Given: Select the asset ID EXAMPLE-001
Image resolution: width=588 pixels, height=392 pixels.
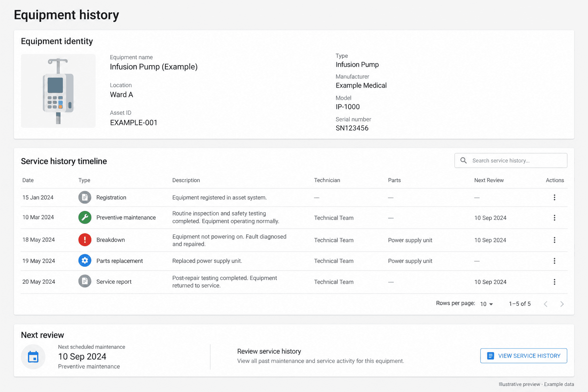Looking at the screenshot, I should (134, 122).
